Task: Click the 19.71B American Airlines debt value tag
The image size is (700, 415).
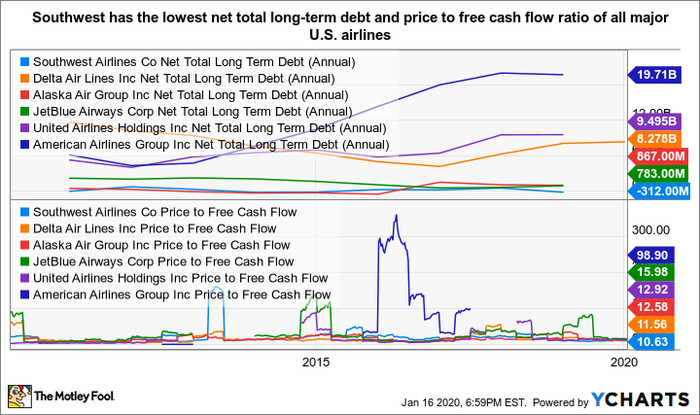Action: point(654,74)
